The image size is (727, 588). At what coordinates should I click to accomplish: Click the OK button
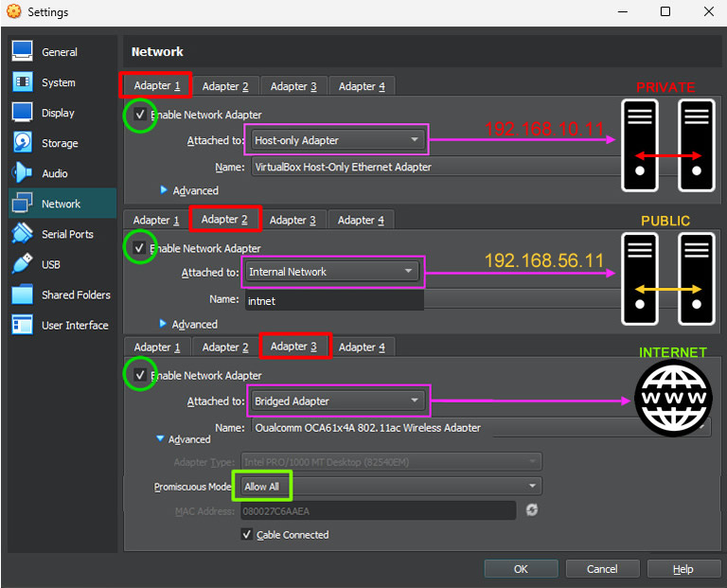pos(522,569)
